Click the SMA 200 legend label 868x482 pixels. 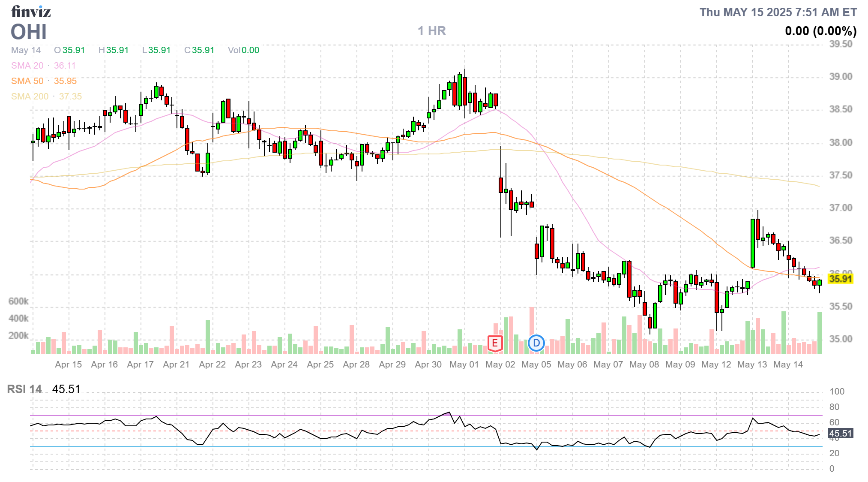tap(30, 96)
